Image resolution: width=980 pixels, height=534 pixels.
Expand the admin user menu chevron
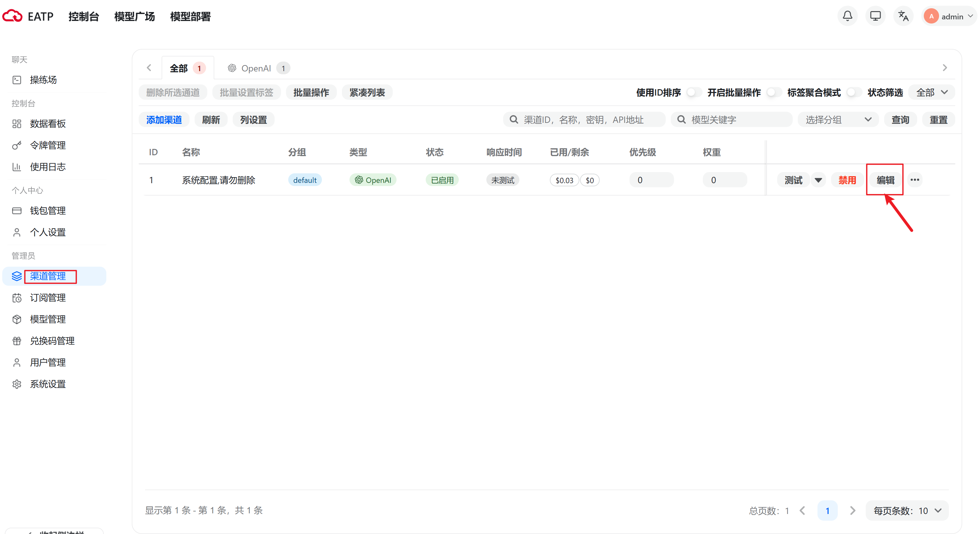[970, 17]
